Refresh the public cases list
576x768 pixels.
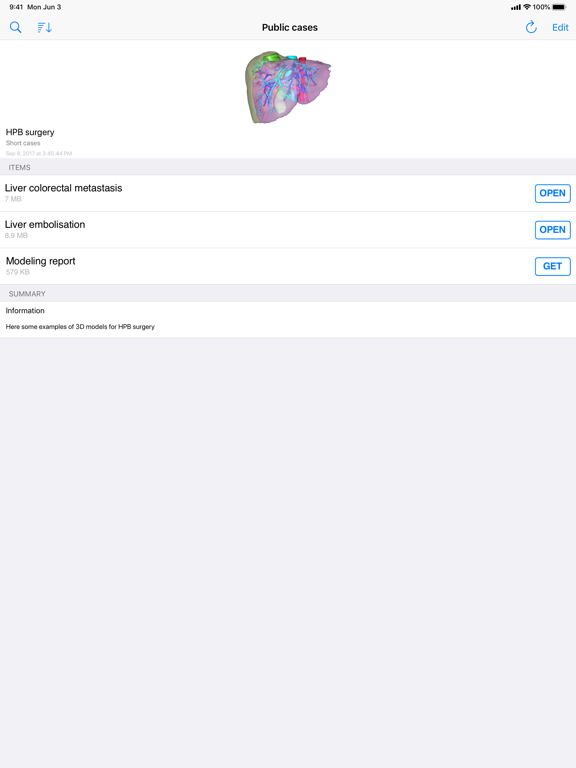(531, 27)
